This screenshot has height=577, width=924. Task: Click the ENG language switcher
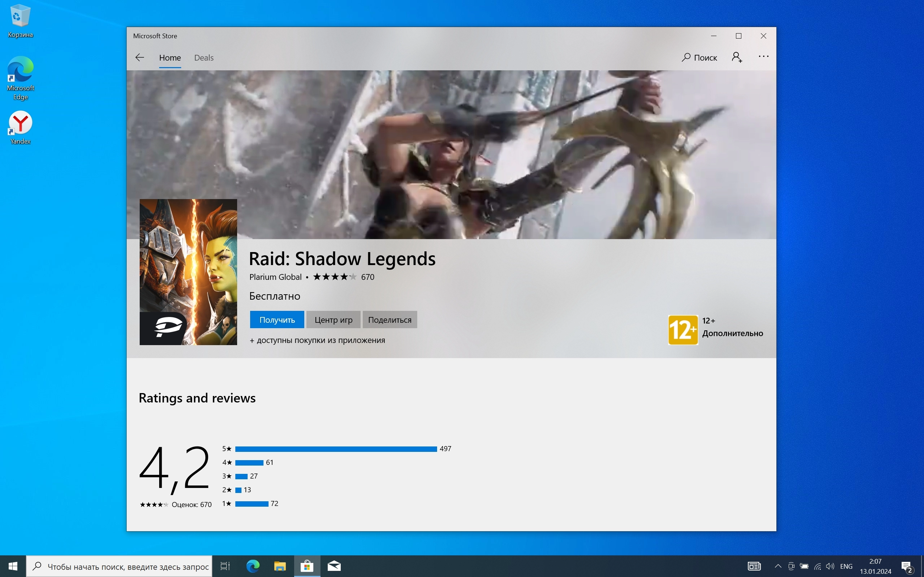coord(846,566)
